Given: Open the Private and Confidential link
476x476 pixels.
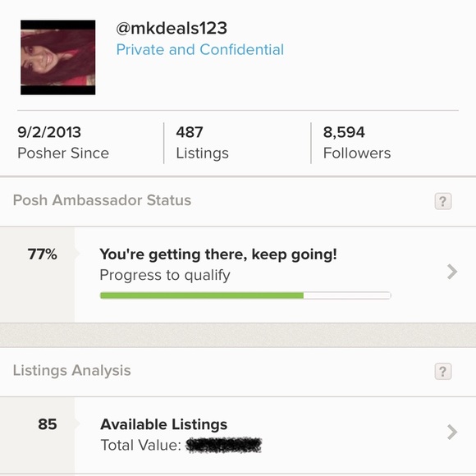Looking at the screenshot, I should (200, 49).
